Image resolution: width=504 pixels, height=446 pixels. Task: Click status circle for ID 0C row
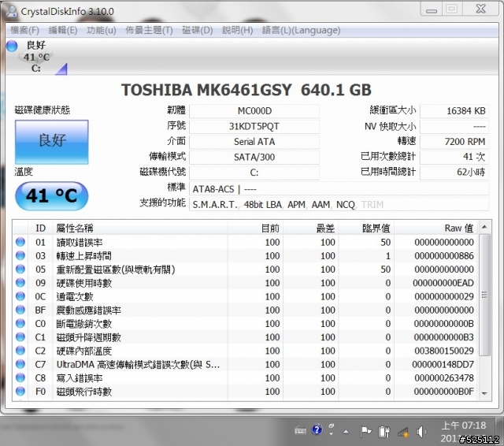(20, 296)
